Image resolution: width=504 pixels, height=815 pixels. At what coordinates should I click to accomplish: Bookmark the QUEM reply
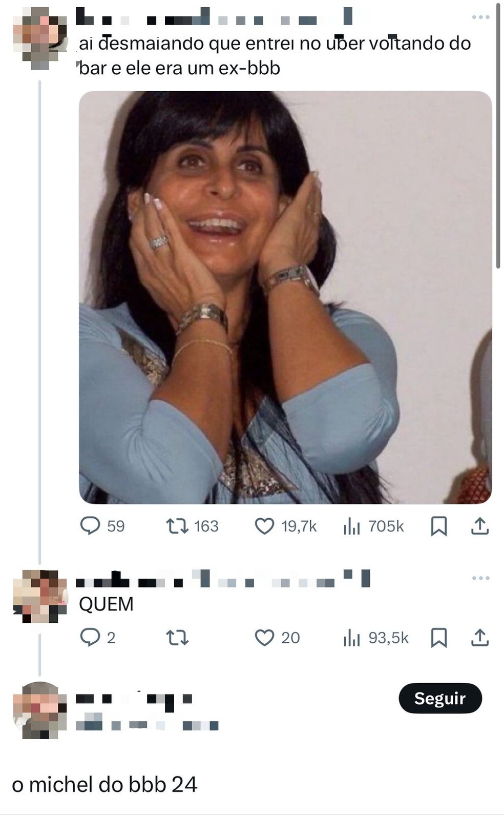(x=439, y=638)
